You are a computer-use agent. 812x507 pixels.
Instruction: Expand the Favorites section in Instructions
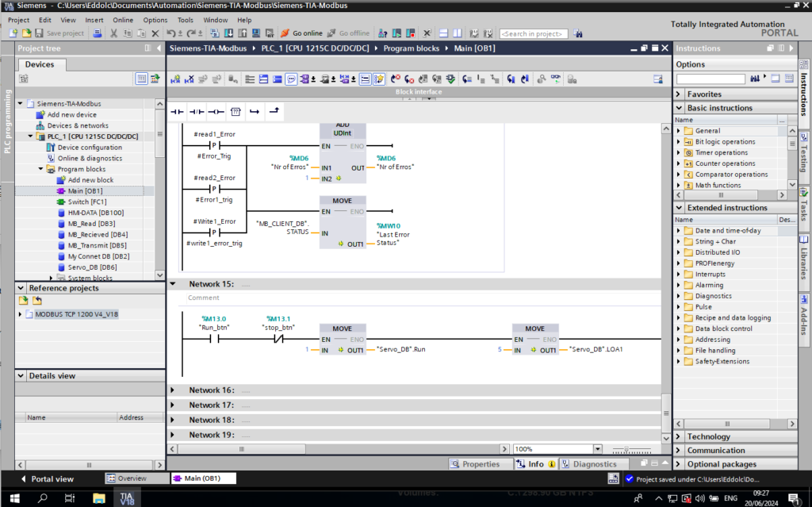[679, 94]
